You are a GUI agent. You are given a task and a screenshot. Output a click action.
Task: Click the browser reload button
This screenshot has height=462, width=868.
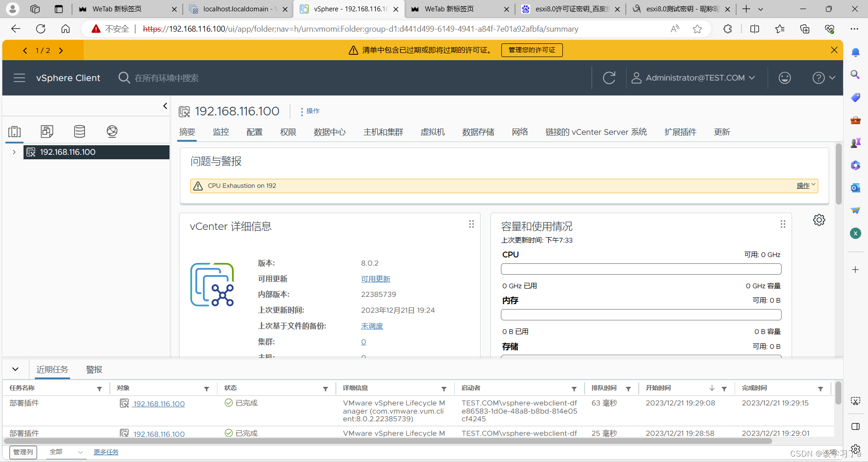41,29
